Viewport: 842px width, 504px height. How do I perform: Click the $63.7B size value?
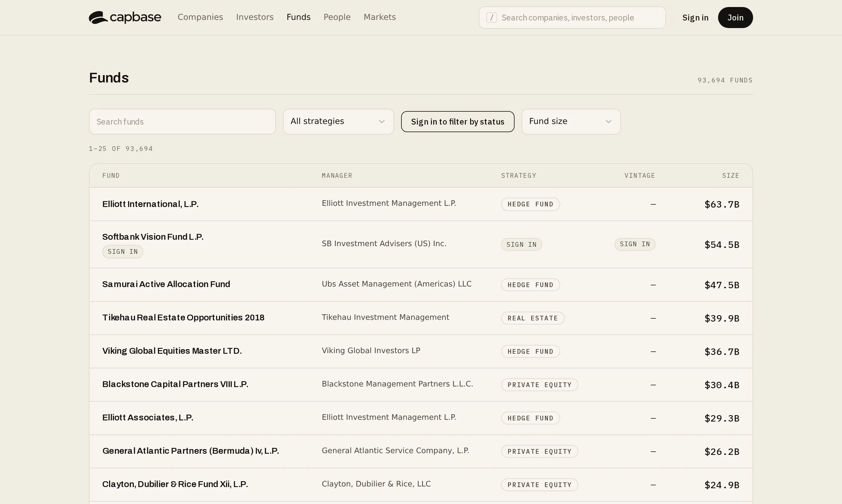point(722,204)
